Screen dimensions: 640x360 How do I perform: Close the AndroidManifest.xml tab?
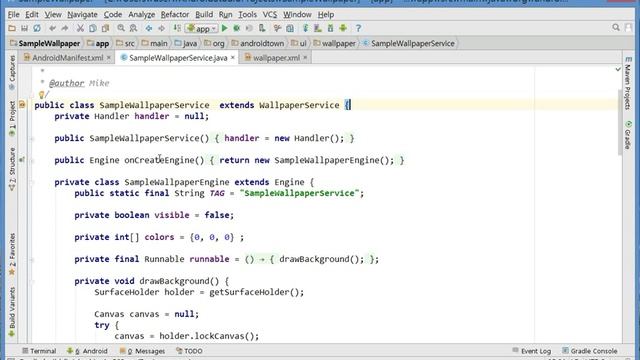pos(109,58)
